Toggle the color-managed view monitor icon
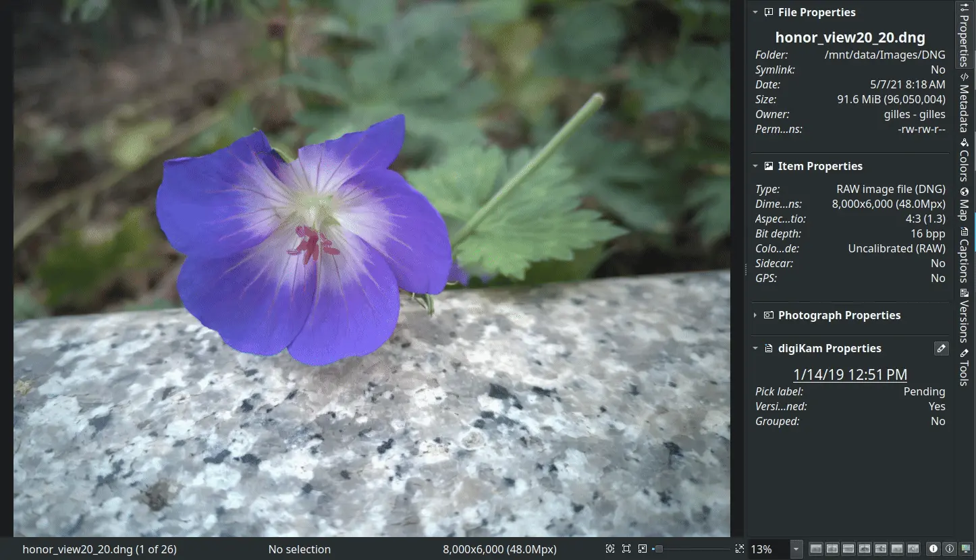This screenshot has height=560, width=976. coord(966,549)
